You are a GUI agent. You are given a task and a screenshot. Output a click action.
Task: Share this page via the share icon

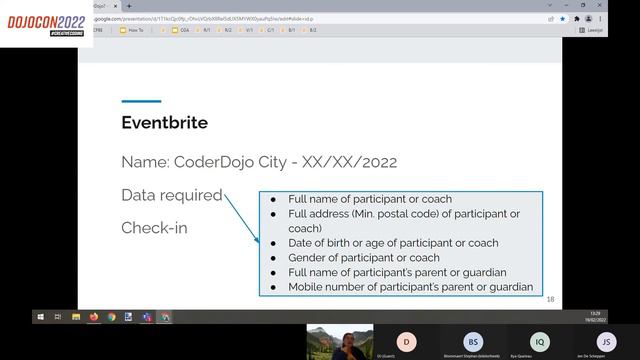[551, 19]
